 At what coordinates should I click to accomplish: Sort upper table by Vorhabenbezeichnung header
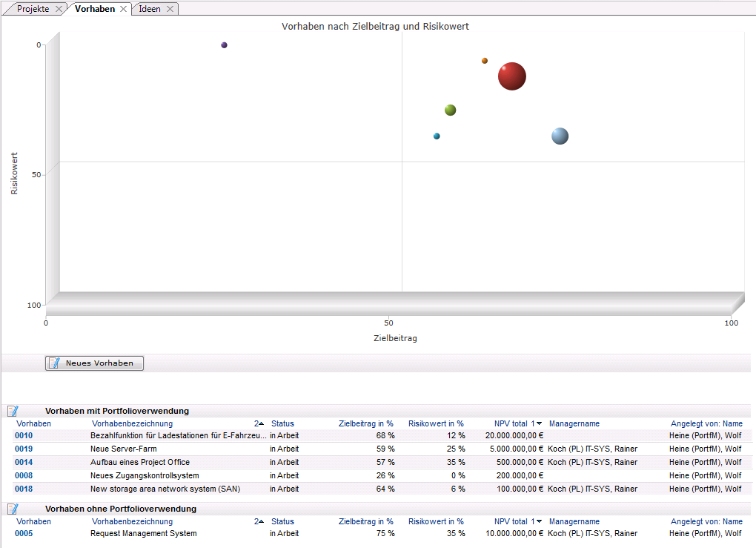[132, 423]
